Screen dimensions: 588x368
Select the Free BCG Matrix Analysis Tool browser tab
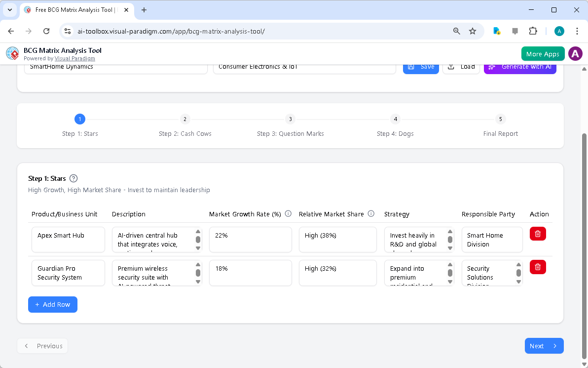(x=74, y=10)
